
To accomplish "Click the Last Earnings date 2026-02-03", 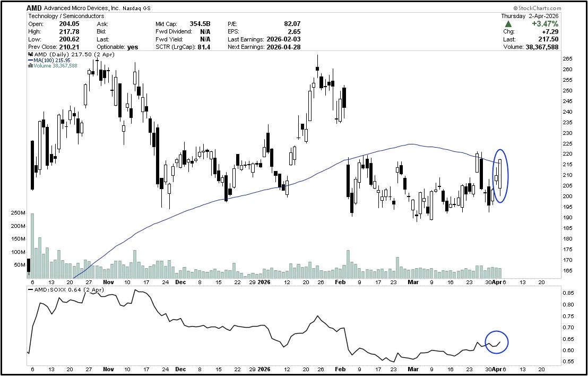I will pos(283,39).
